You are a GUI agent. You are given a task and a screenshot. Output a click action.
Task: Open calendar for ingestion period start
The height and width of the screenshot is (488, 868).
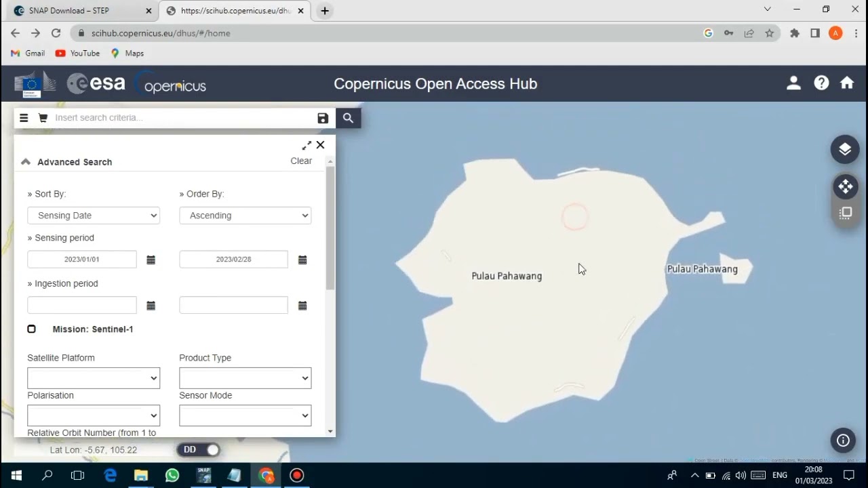[x=151, y=306]
